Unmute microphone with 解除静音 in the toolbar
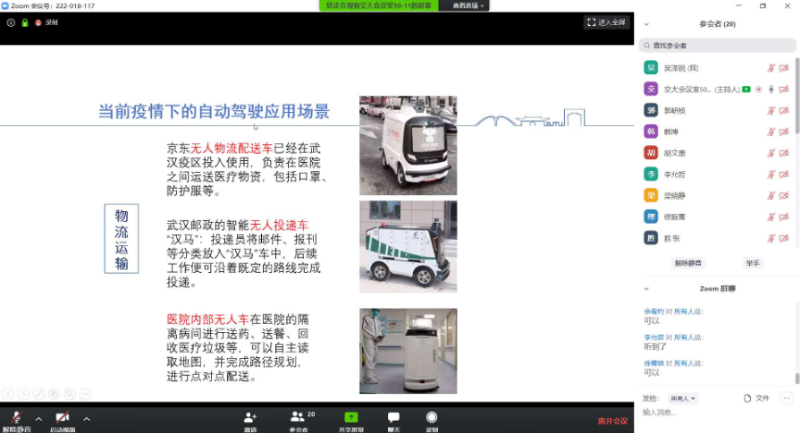800x433 pixels. [x=16, y=421]
